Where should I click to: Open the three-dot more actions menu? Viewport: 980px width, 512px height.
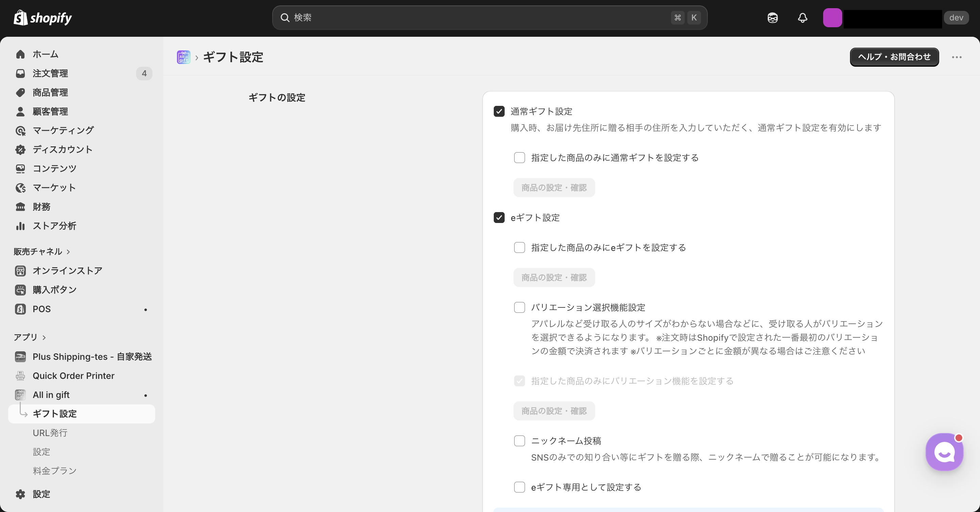[957, 57]
